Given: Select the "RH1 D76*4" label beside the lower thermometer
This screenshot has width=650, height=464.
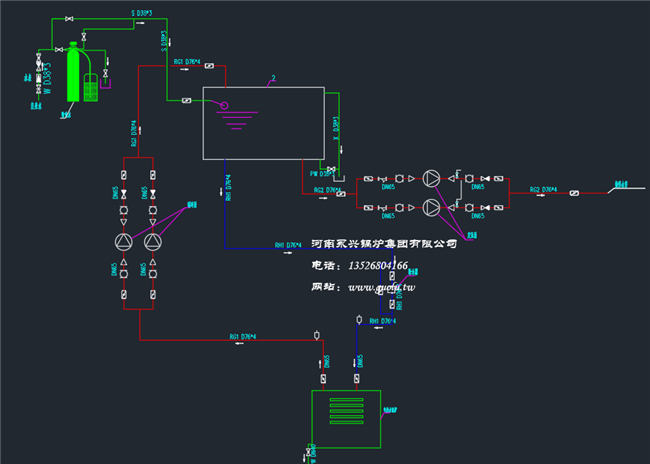Looking at the screenshot, I should 383,321.
